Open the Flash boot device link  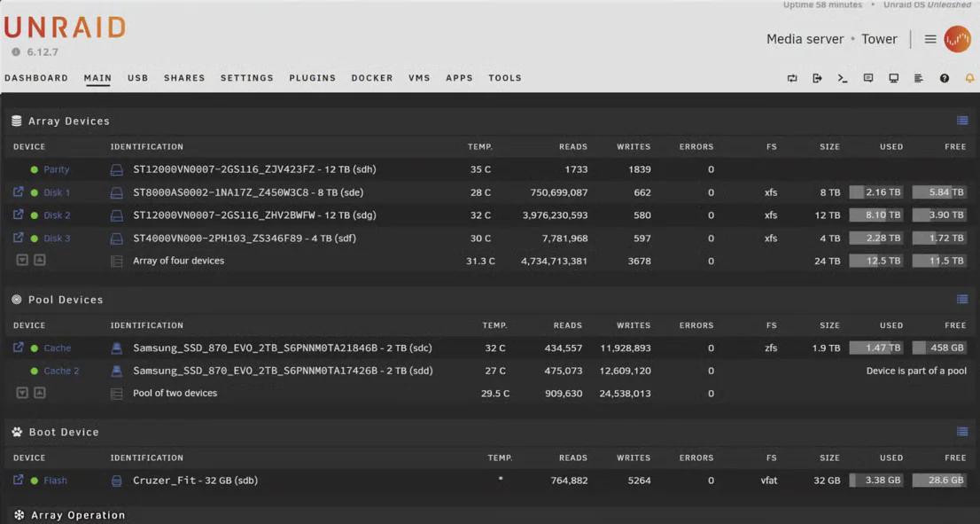(x=55, y=481)
